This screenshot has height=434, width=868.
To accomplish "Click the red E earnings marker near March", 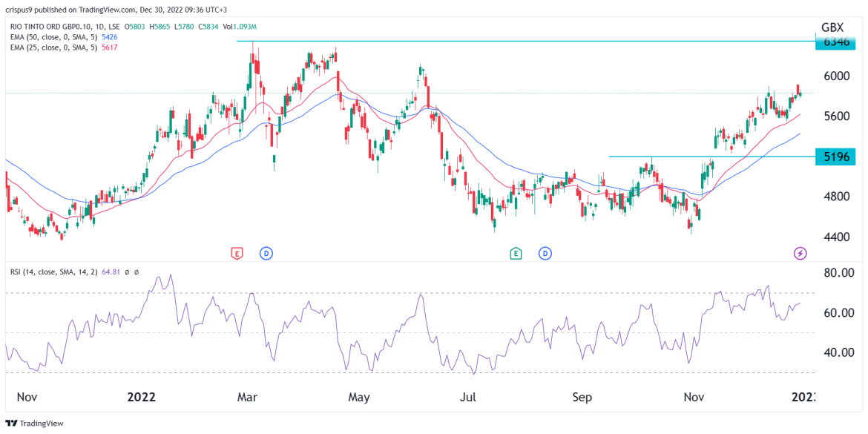I will (x=236, y=252).
